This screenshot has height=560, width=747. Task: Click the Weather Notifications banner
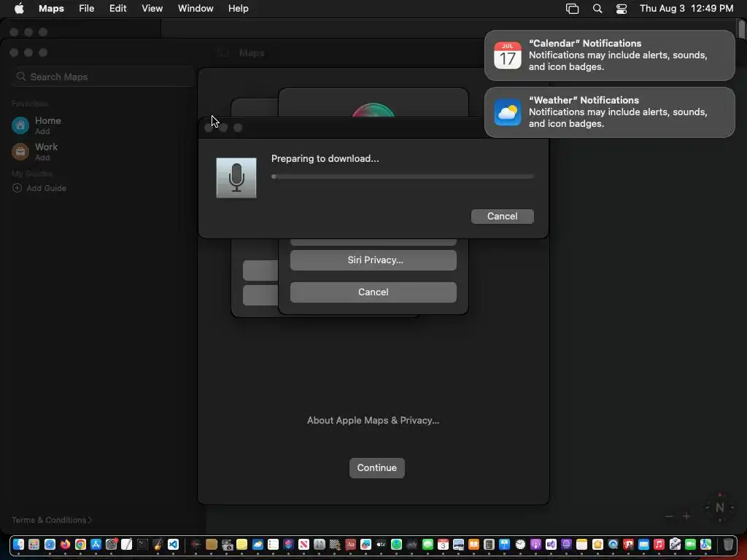tap(609, 112)
